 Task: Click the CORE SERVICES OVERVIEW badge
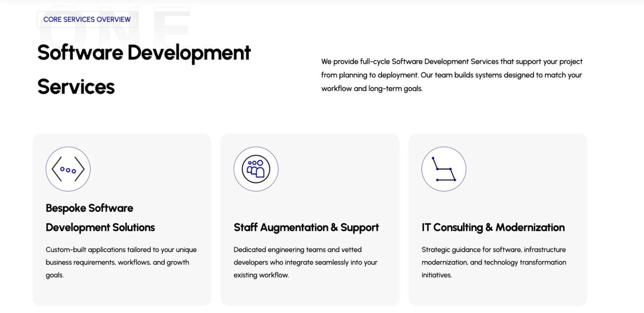pyautogui.click(x=87, y=19)
